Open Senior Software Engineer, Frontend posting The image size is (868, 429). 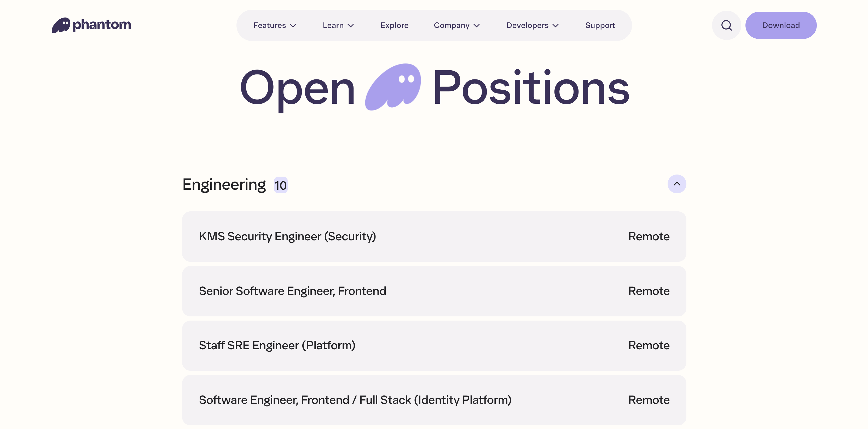[292, 291]
